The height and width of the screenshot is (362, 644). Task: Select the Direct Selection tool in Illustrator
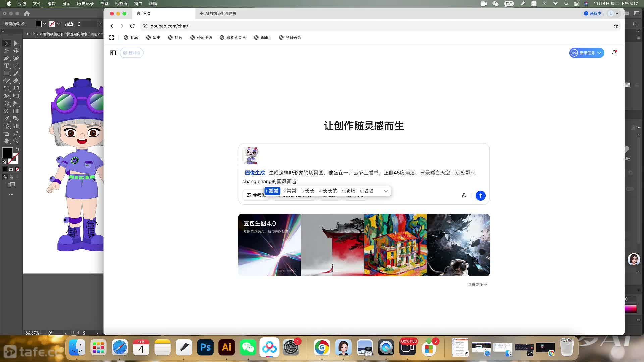coord(16,43)
